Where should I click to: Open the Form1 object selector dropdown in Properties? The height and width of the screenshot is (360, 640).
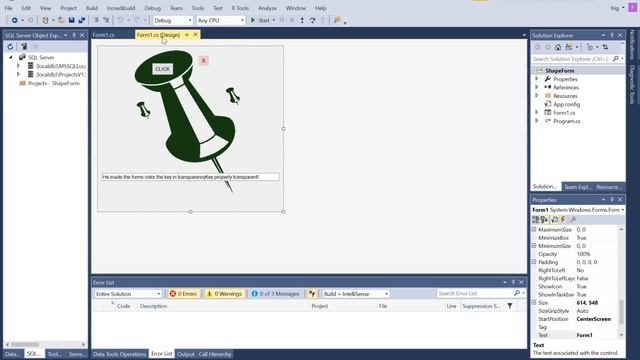coord(622,210)
